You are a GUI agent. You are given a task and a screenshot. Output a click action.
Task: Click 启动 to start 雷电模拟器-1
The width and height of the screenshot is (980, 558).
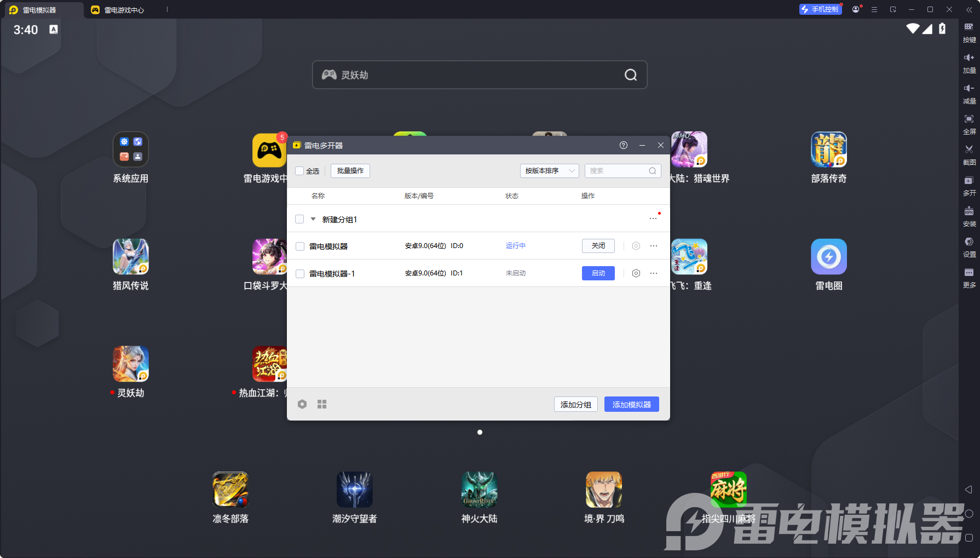tap(598, 273)
